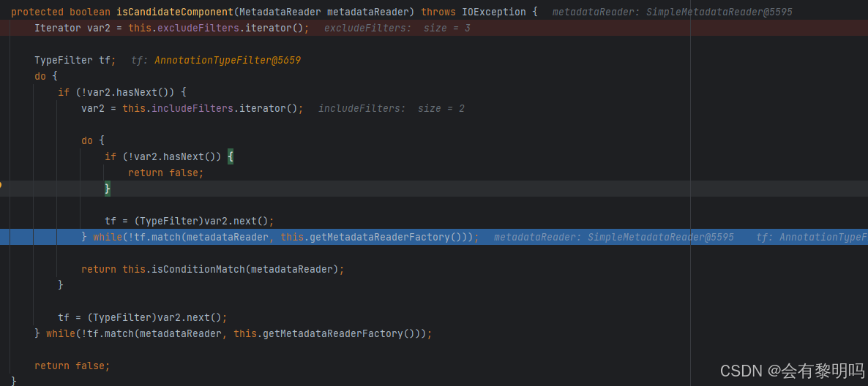Click the inner "do" keyword after includeFilters line
Screen dimensions: 868x386
pos(87,140)
